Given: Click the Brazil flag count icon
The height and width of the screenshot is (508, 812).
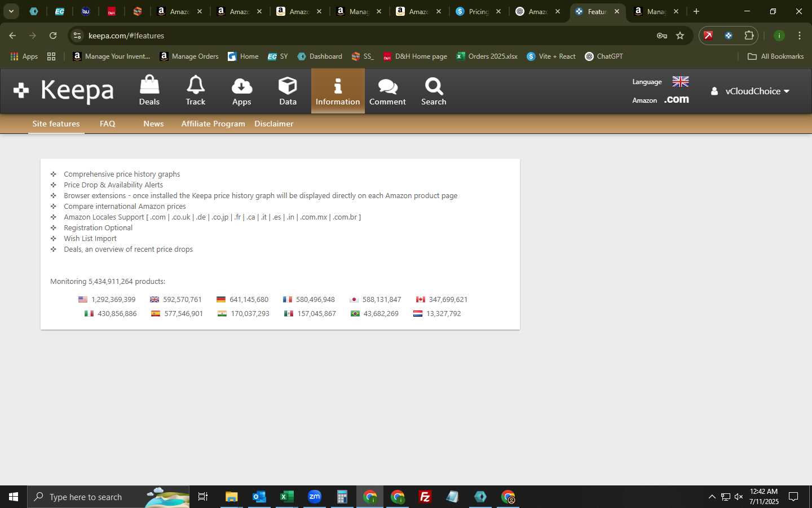Looking at the screenshot, I should [x=355, y=314].
